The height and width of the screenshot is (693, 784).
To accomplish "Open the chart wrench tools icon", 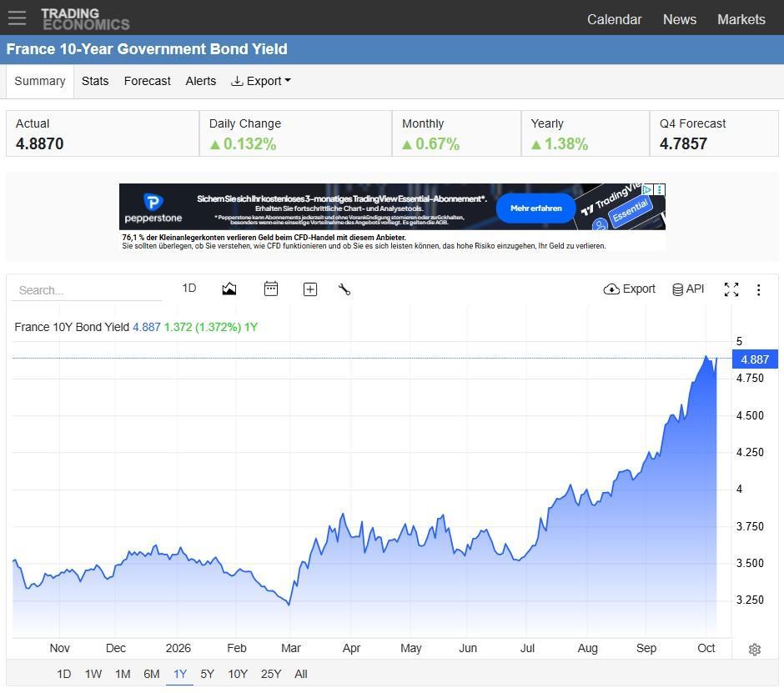I will click(344, 289).
